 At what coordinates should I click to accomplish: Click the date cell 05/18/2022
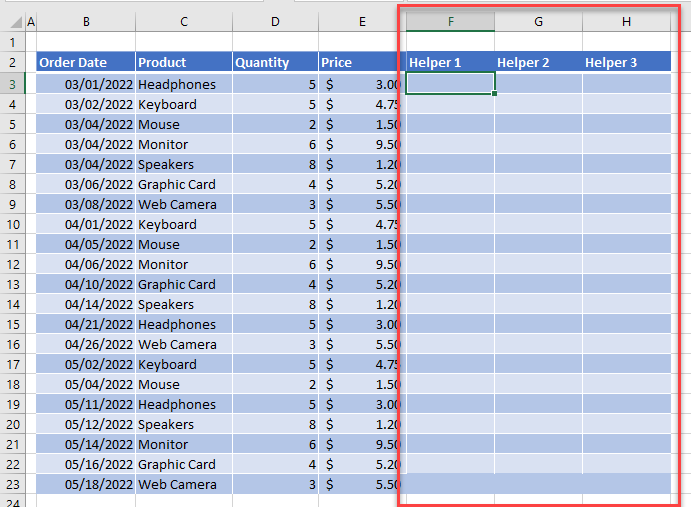tap(85, 484)
